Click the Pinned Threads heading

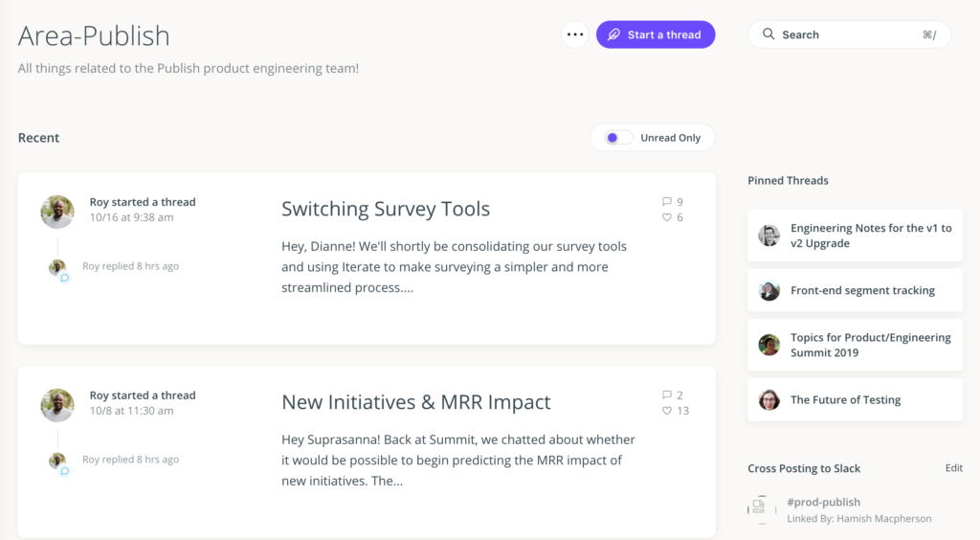pyautogui.click(x=788, y=181)
